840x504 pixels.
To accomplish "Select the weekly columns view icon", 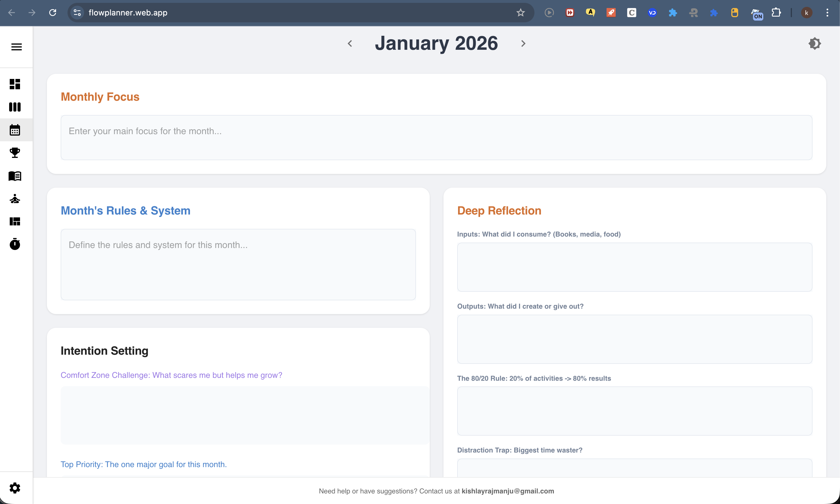I will [x=15, y=107].
